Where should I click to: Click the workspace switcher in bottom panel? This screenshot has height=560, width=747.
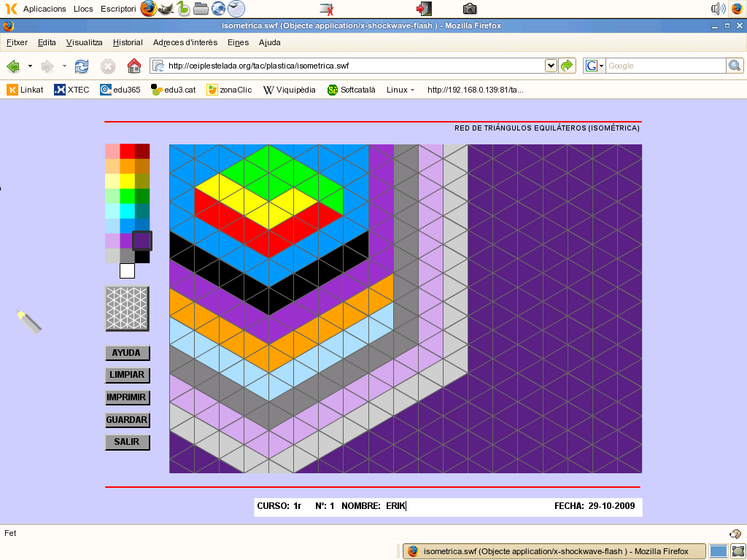point(718,551)
